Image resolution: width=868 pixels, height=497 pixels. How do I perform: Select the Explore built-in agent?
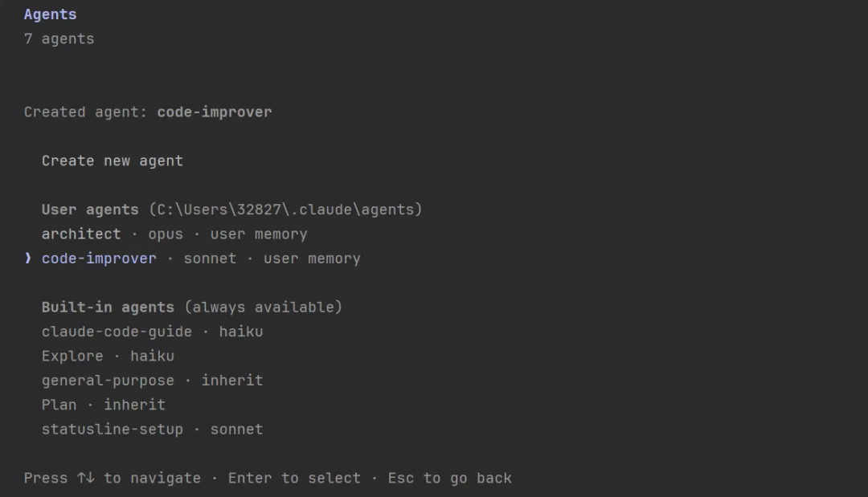[x=72, y=356]
